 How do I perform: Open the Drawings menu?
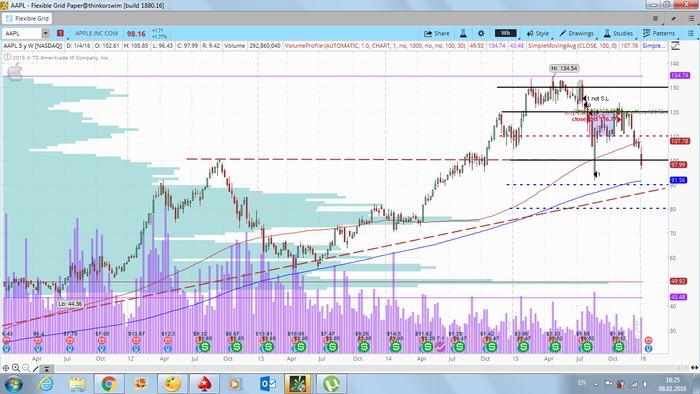click(576, 33)
